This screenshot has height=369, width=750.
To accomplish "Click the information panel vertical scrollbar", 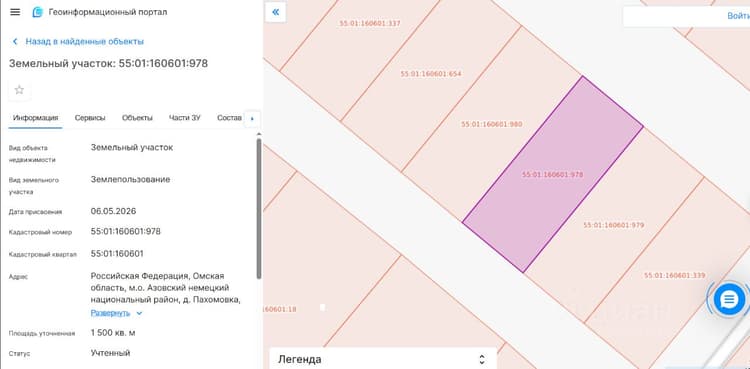I will pos(259,208).
